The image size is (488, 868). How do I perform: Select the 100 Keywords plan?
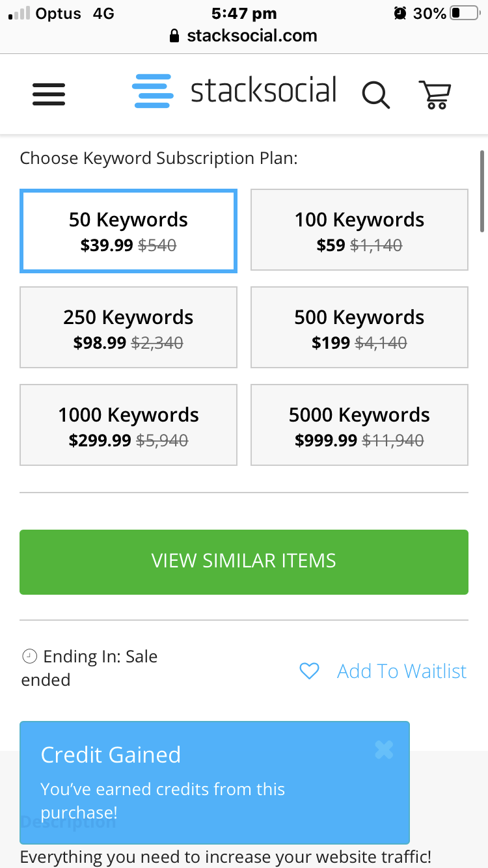359,230
